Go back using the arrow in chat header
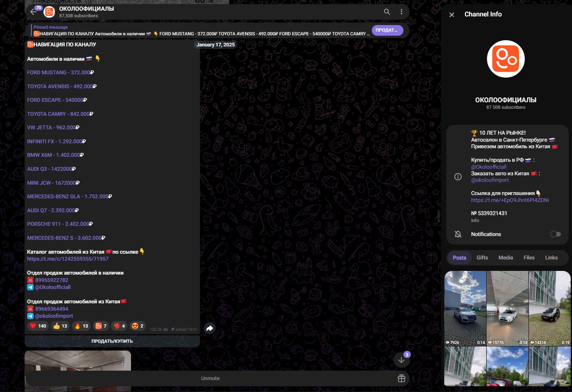Screen dimensions: 572x392 point(34,12)
